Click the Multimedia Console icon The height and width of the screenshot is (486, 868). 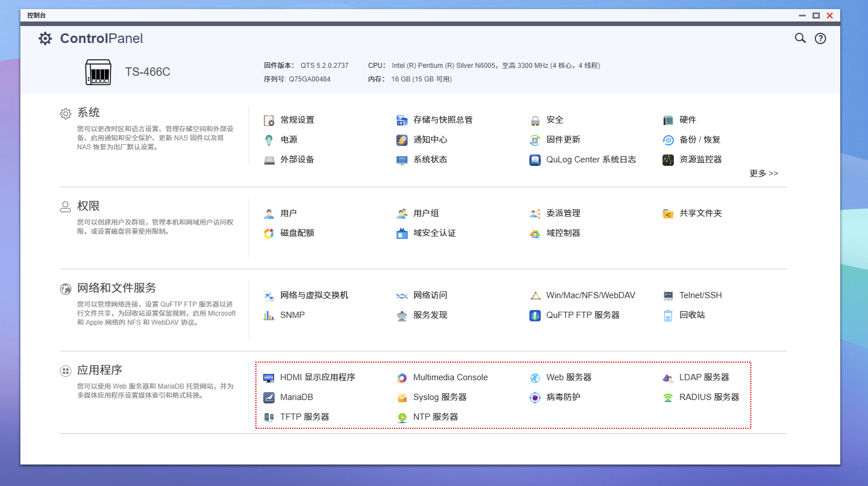click(x=402, y=377)
